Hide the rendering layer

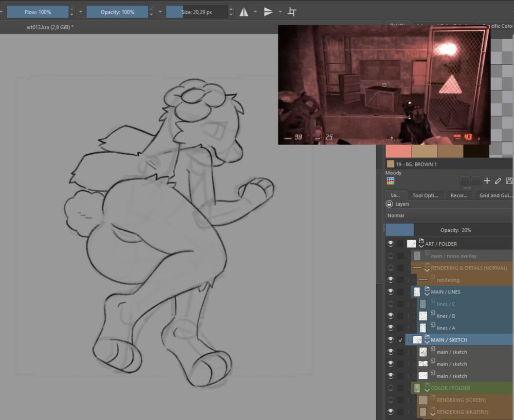391,280
